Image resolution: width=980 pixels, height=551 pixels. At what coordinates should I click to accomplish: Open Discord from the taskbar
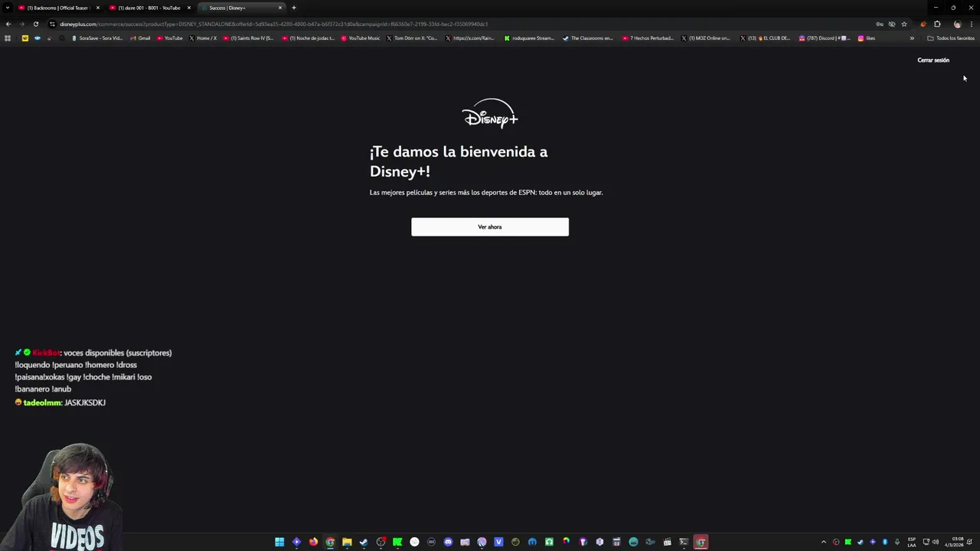pyautogui.click(x=448, y=542)
